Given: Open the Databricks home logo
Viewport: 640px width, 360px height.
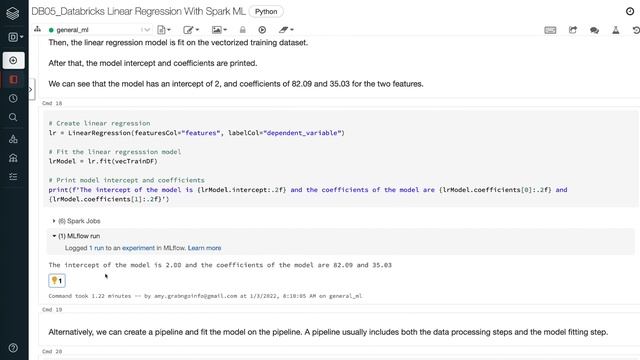Looking at the screenshot, I should 13,13.
